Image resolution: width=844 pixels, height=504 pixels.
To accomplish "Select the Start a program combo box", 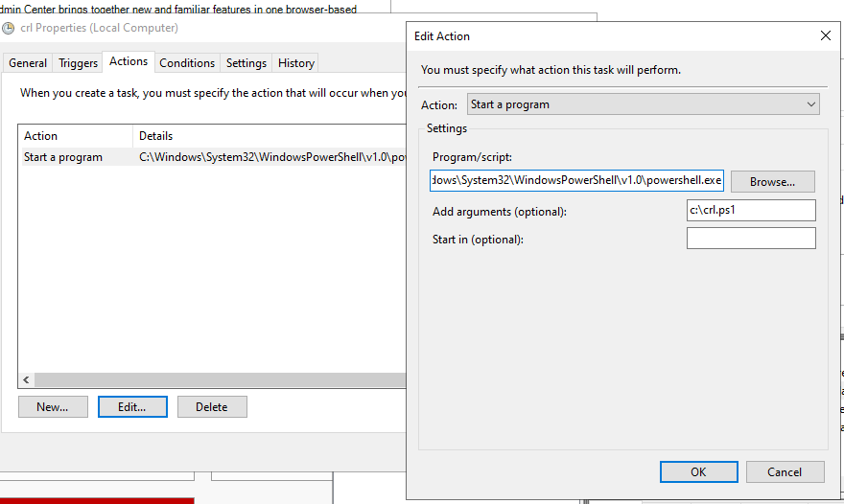I will click(644, 104).
